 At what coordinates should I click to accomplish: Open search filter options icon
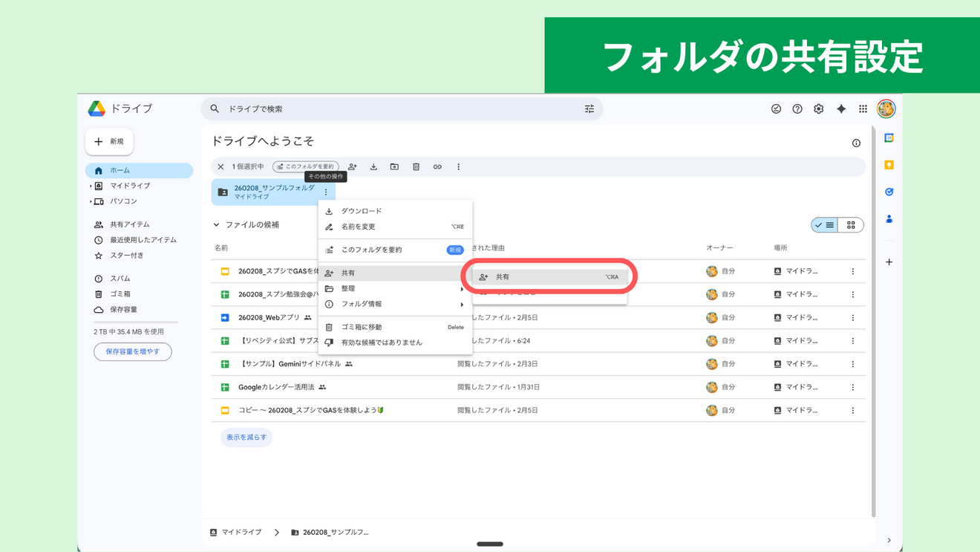point(589,109)
